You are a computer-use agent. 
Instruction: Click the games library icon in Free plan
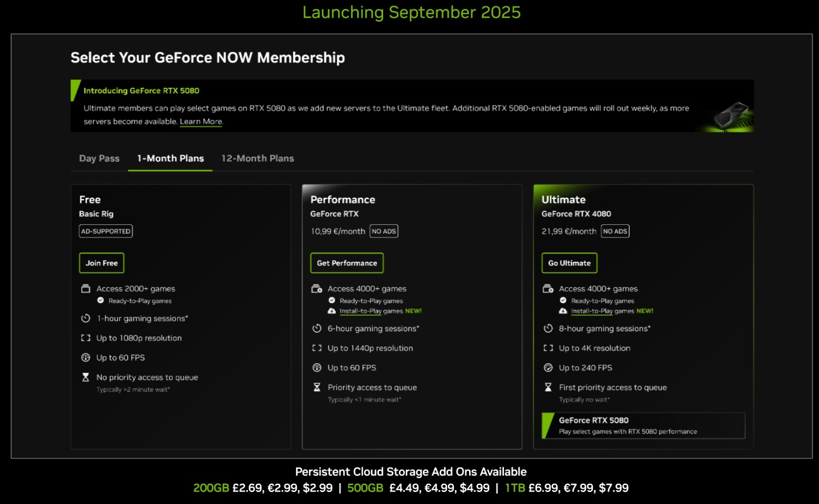[86, 289]
